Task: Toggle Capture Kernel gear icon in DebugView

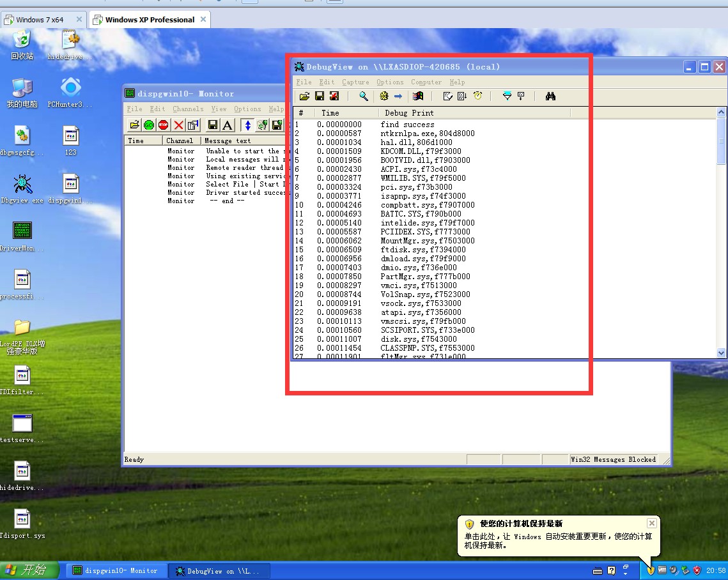Action: [384, 96]
